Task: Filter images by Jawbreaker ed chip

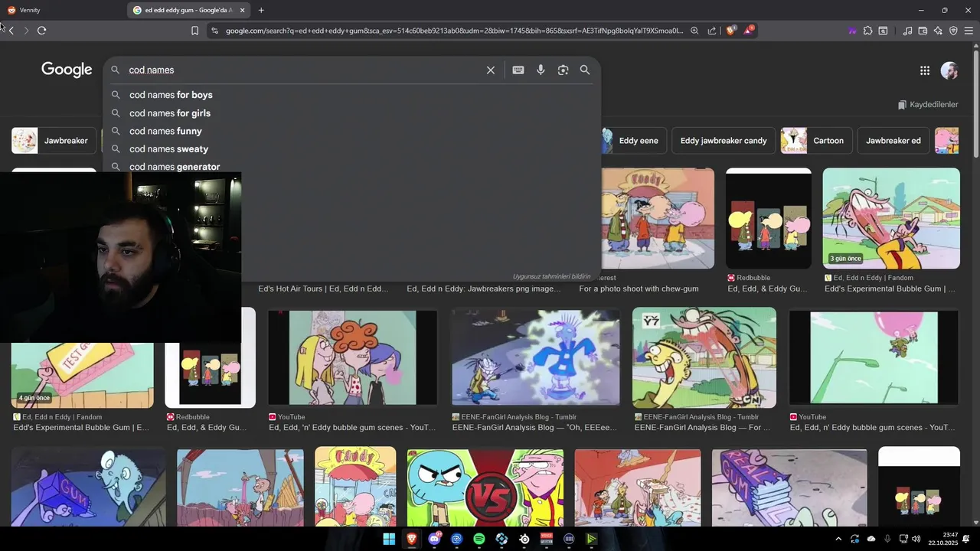Action: coord(893,141)
